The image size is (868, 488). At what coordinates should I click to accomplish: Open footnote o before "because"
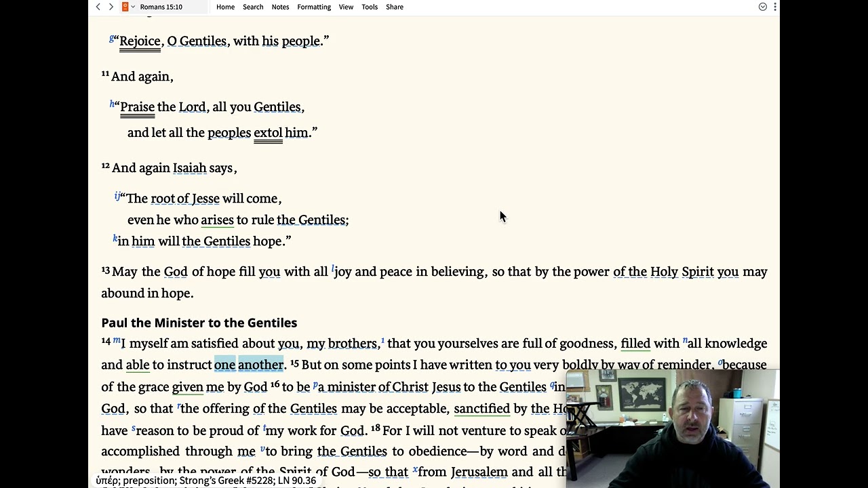pos(721,362)
